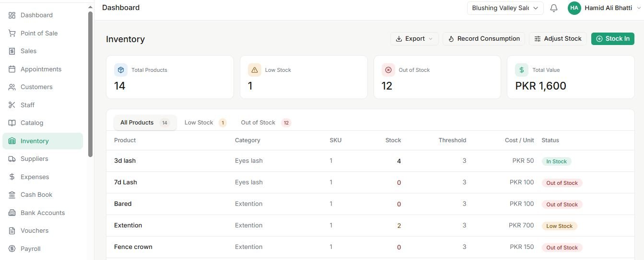The image size is (644, 260).
Task: Click the sidebar vertical scrollbar
Action: [x=91, y=84]
